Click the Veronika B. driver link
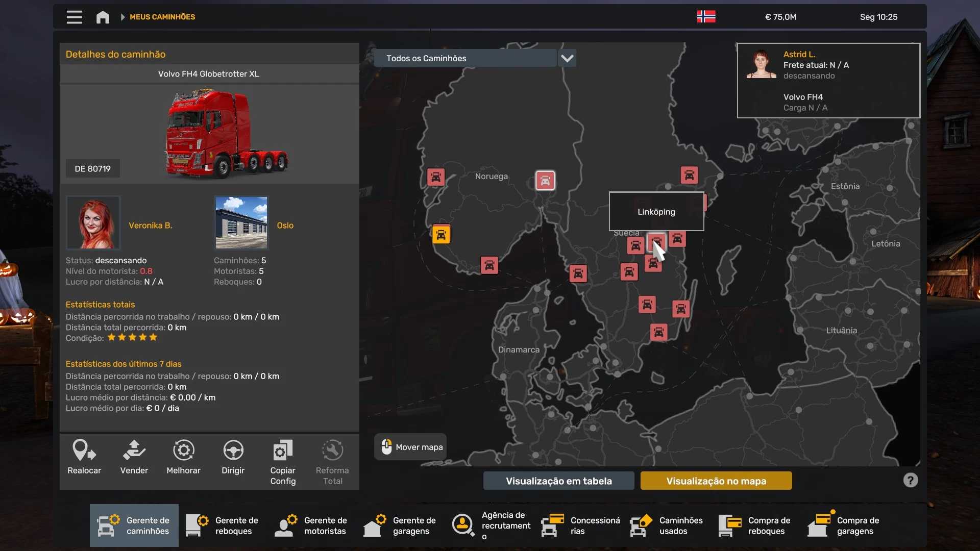 [150, 225]
